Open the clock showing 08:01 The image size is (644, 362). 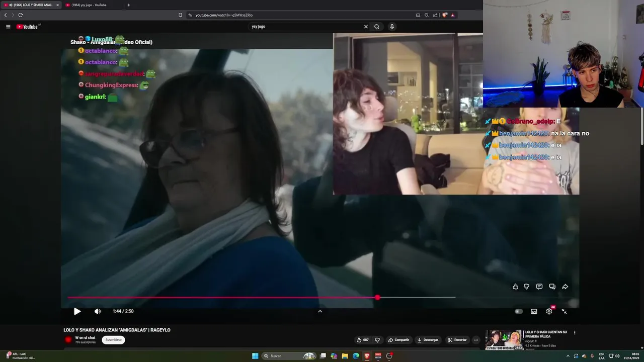pyautogui.click(x=631, y=356)
